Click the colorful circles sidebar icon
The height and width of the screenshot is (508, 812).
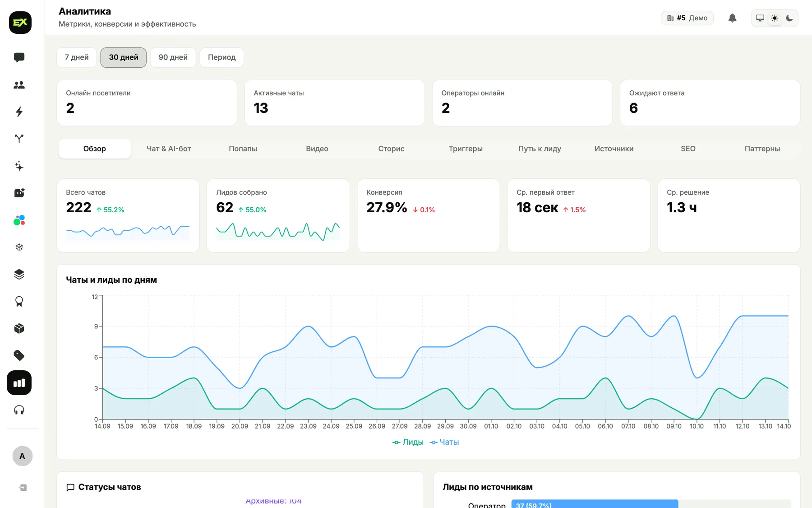click(x=19, y=220)
